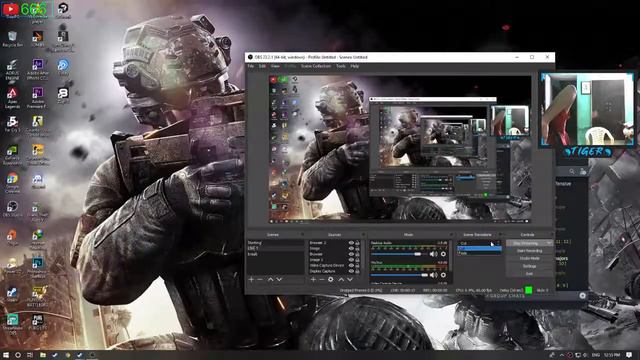640x360 pixels.
Task: Choose highlighted Cut transition option
Action: 479,248
